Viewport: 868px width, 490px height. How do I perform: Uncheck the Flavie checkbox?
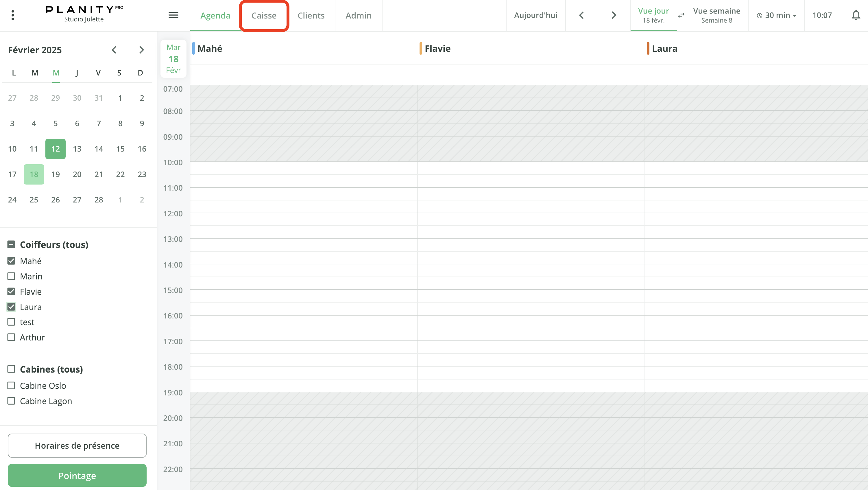click(x=11, y=292)
